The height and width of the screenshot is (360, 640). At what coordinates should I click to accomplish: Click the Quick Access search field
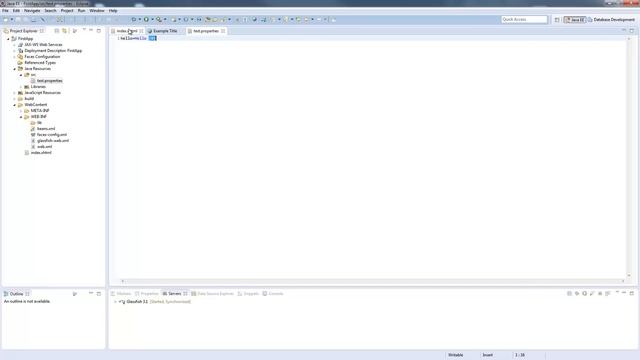coord(524,19)
